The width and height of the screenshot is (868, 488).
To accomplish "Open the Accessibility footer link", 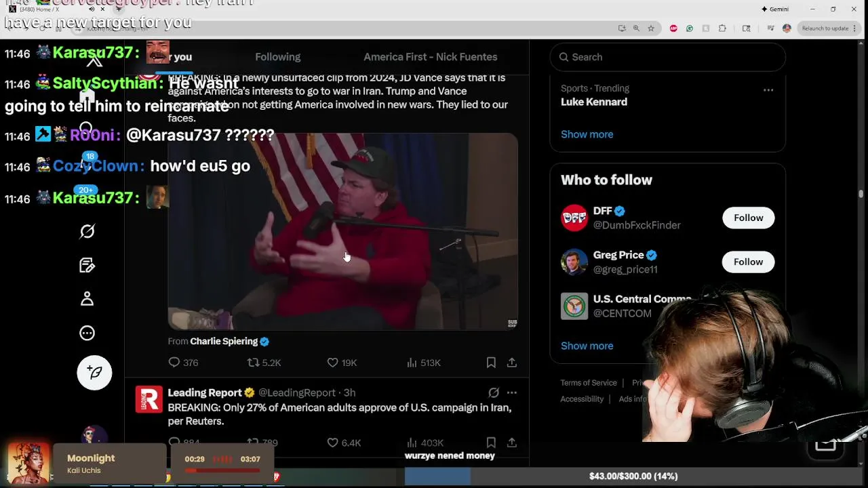I will pos(582,399).
